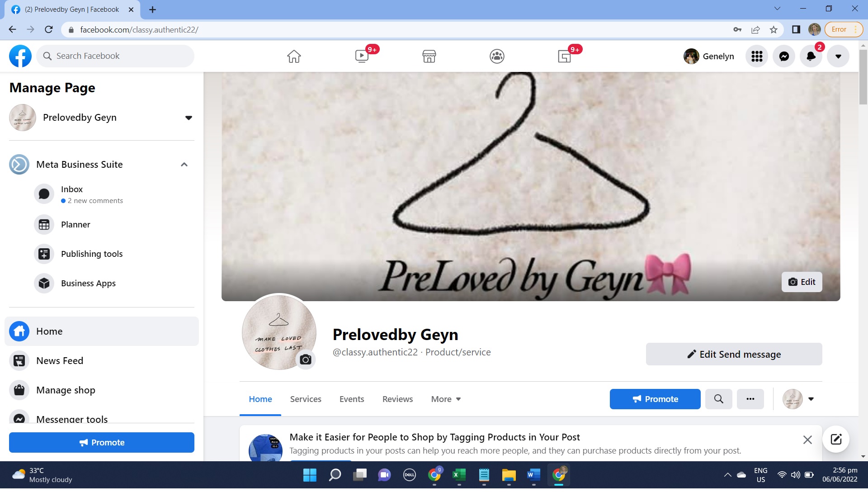868x492 pixels.
Task: Click the Edit Send message button
Action: (734, 354)
